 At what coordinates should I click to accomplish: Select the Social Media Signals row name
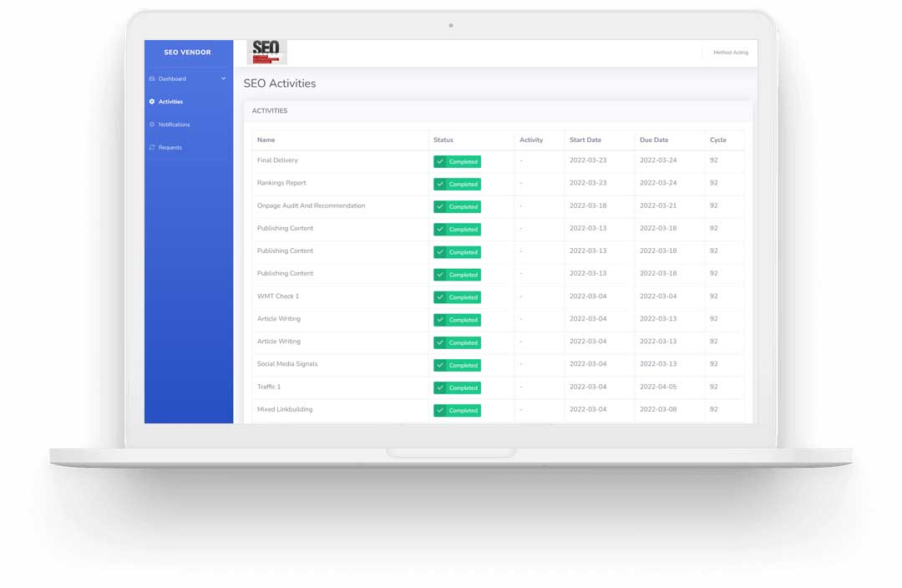coord(287,364)
